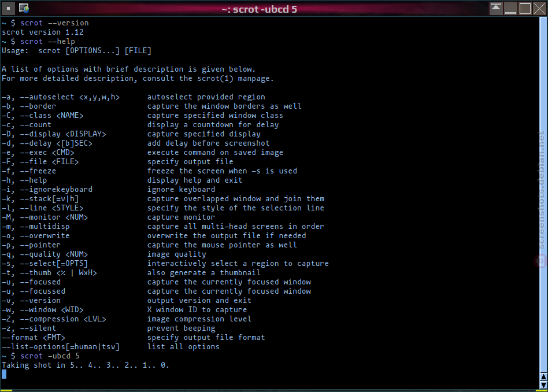Viewport: 548px width, 392px height.
Task: Click the vertical scrollbar track
Action: pos(543,195)
